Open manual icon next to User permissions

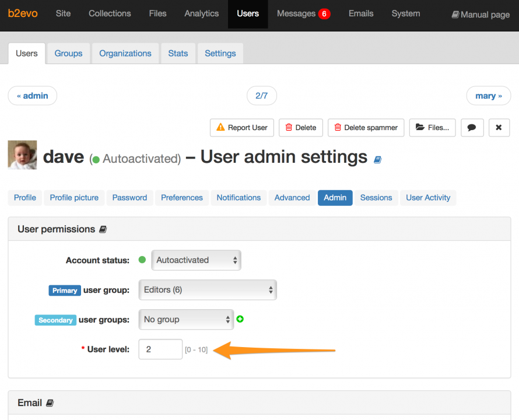[x=103, y=229]
